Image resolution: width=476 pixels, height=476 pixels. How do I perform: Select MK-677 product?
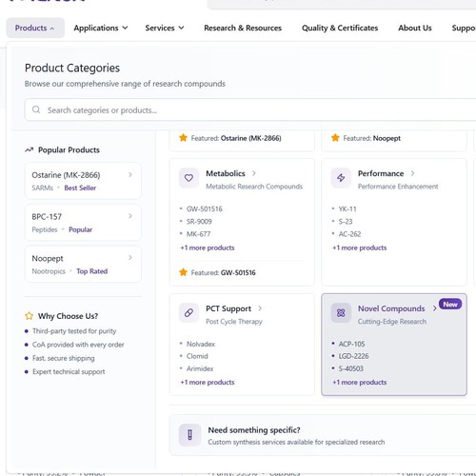click(x=198, y=234)
